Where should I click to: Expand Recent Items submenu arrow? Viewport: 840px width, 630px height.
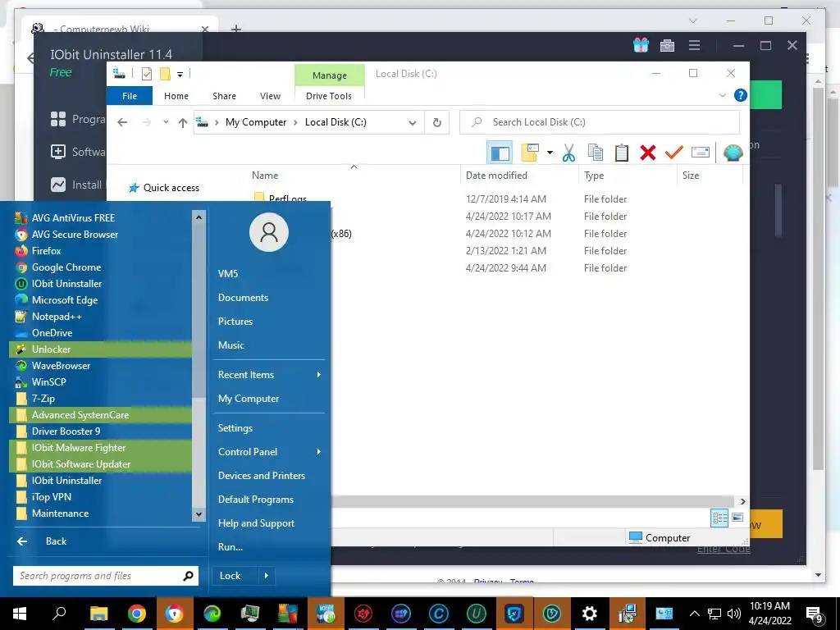319,374
